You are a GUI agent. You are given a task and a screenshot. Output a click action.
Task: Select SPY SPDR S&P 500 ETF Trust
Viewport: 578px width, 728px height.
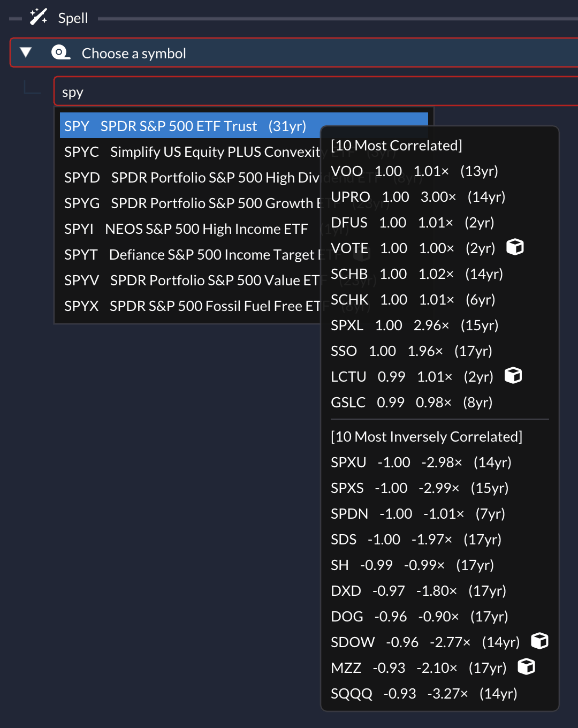[x=244, y=126]
